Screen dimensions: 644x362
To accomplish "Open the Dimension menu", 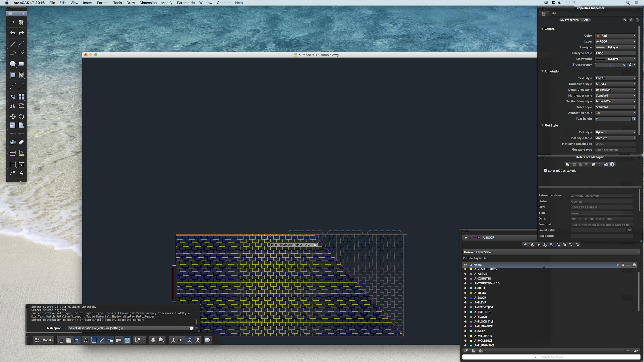I will [148, 3].
